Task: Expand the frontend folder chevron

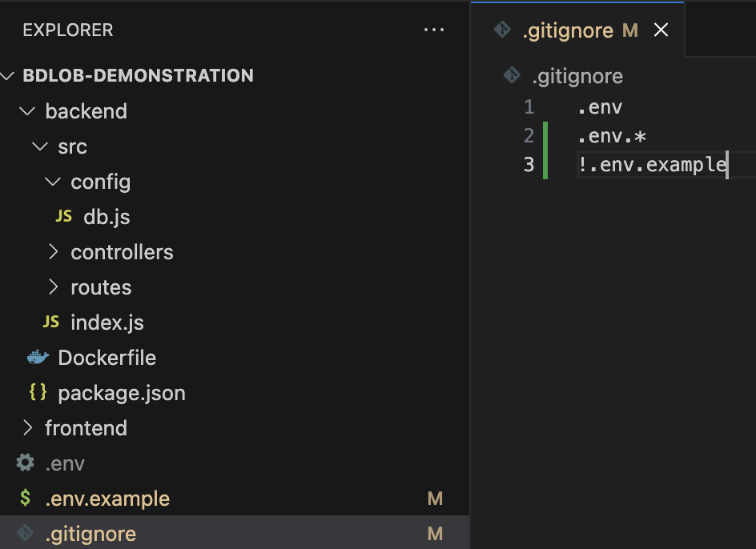Action: coord(27,427)
